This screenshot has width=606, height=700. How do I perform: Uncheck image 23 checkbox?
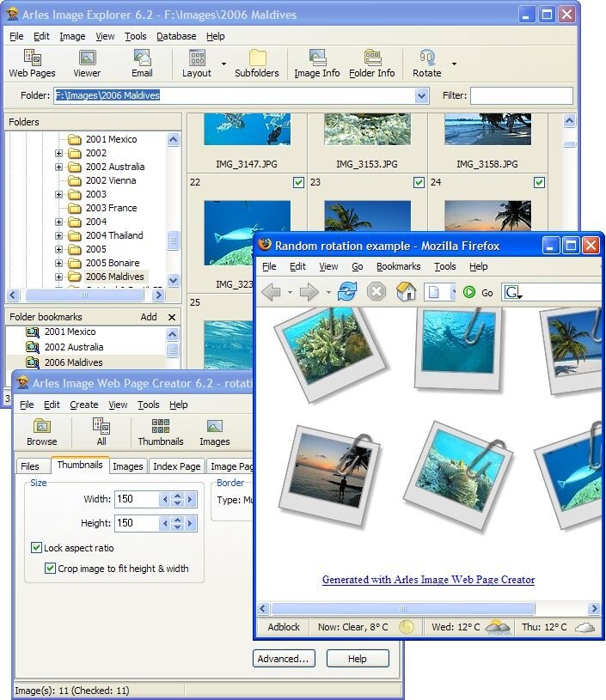tap(419, 182)
